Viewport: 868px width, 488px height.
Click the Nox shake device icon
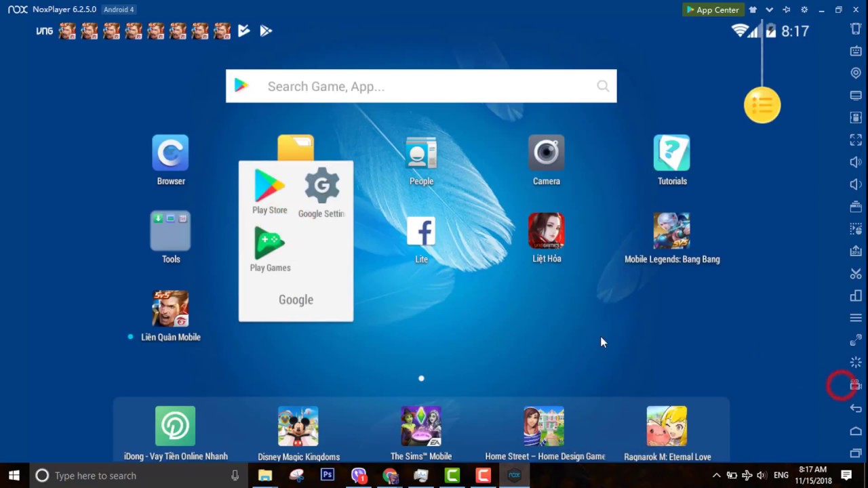click(x=856, y=28)
